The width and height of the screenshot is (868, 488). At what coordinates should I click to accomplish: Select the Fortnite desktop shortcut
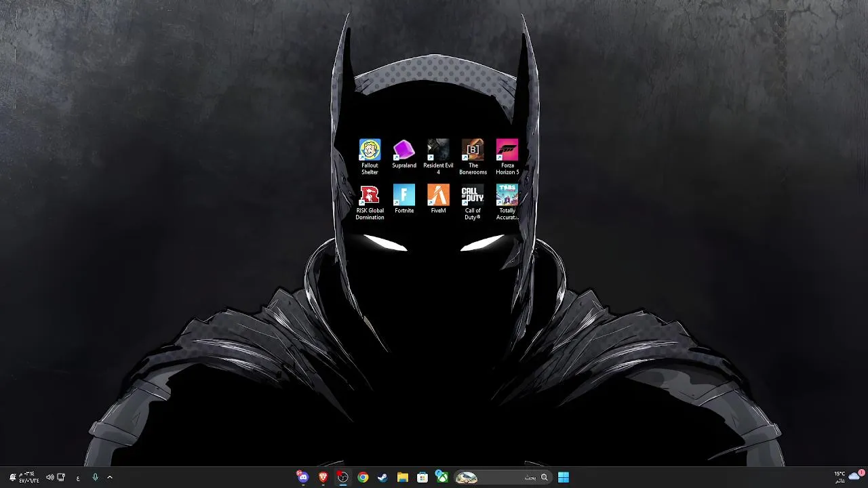click(x=404, y=199)
